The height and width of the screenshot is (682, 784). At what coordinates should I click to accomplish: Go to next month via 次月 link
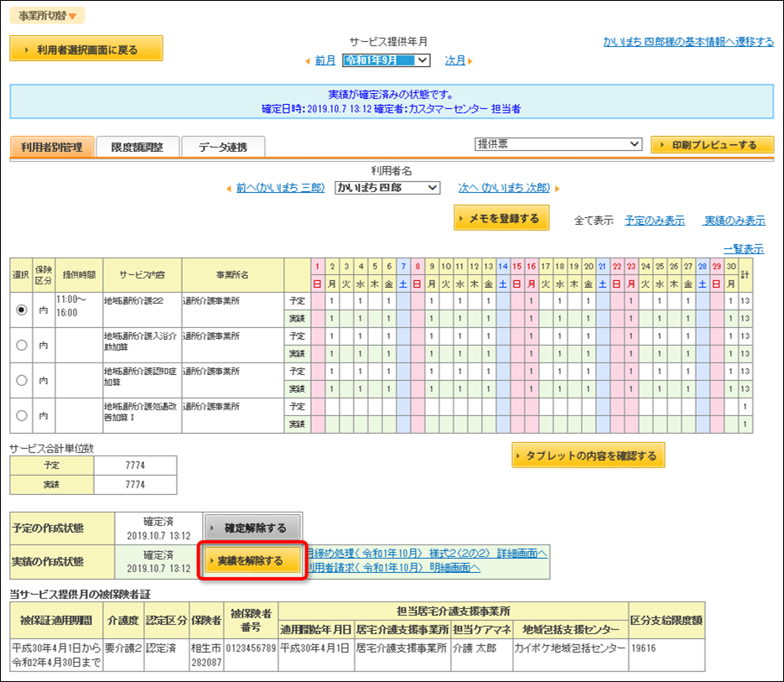click(x=455, y=60)
